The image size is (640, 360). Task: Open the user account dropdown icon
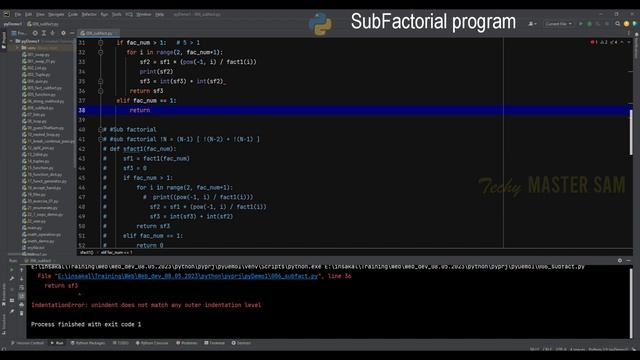pyautogui.click(x=532, y=24)
